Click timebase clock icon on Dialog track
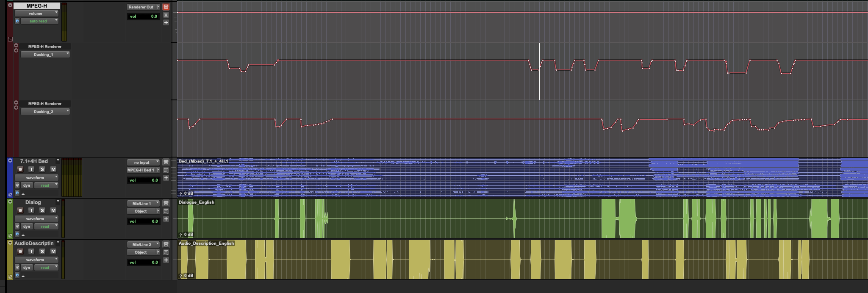The width and height of the screenshot is (868, 293). pos(17,234)
